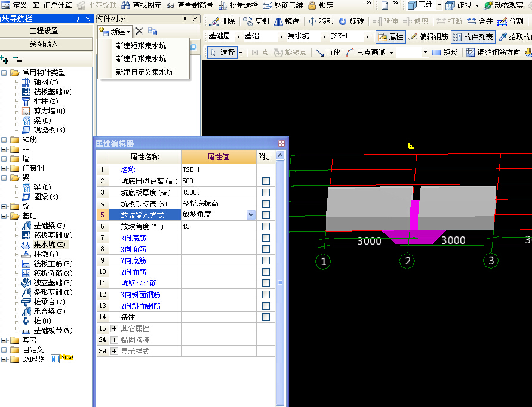Check the 附加 box for Y向面筋
532x407 pixels.
(266, 272)
